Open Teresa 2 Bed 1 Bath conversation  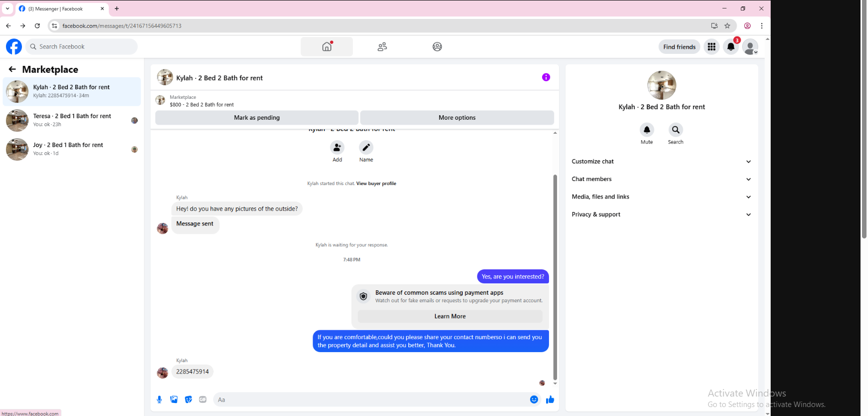72,120
